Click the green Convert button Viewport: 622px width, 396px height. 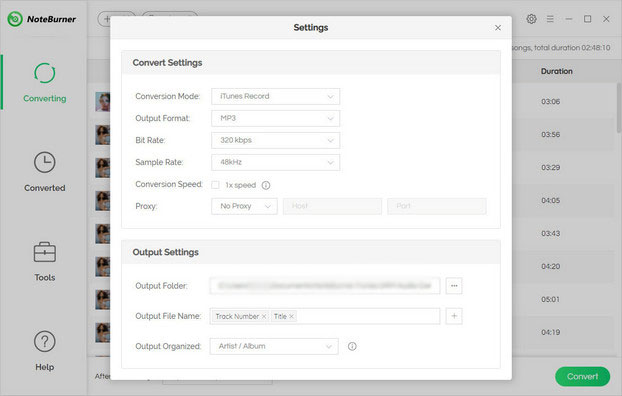582,376
